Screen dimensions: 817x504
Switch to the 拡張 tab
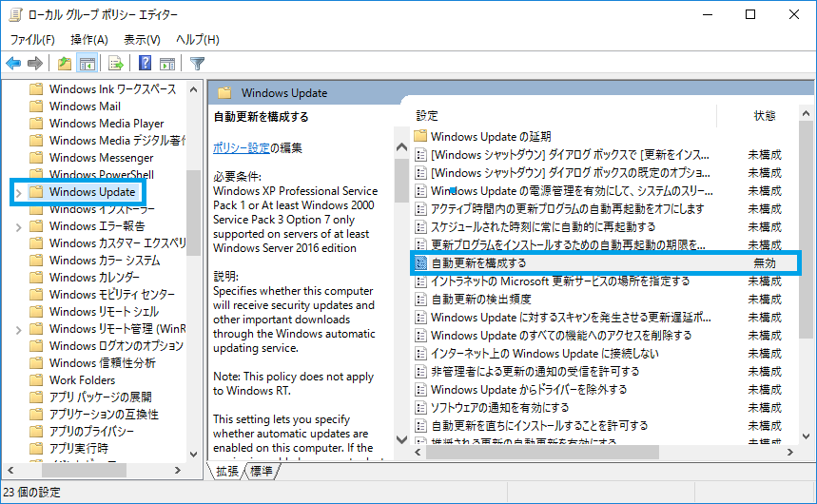coord(227,471)
